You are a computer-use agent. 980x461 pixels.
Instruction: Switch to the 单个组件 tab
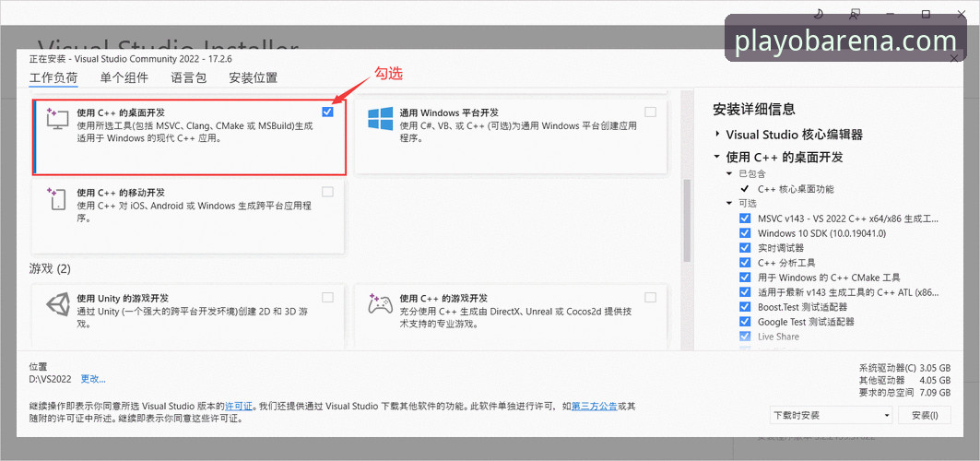(124, 78)
